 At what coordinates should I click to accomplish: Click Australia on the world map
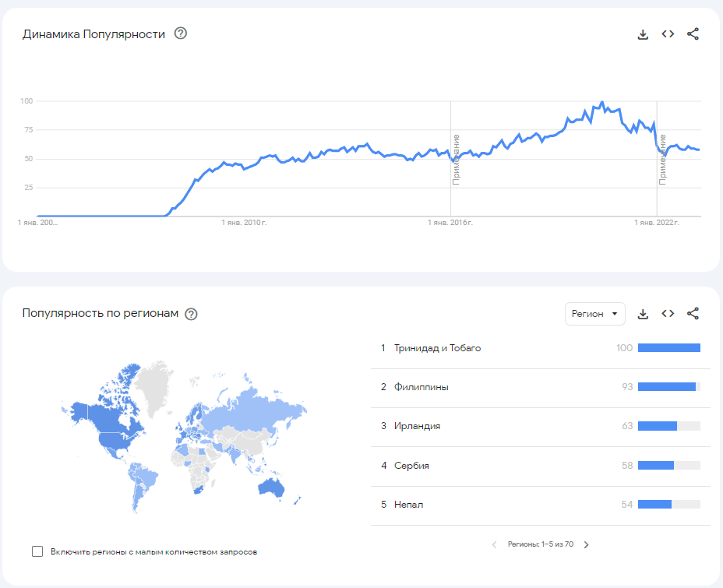tap(271, 488)
